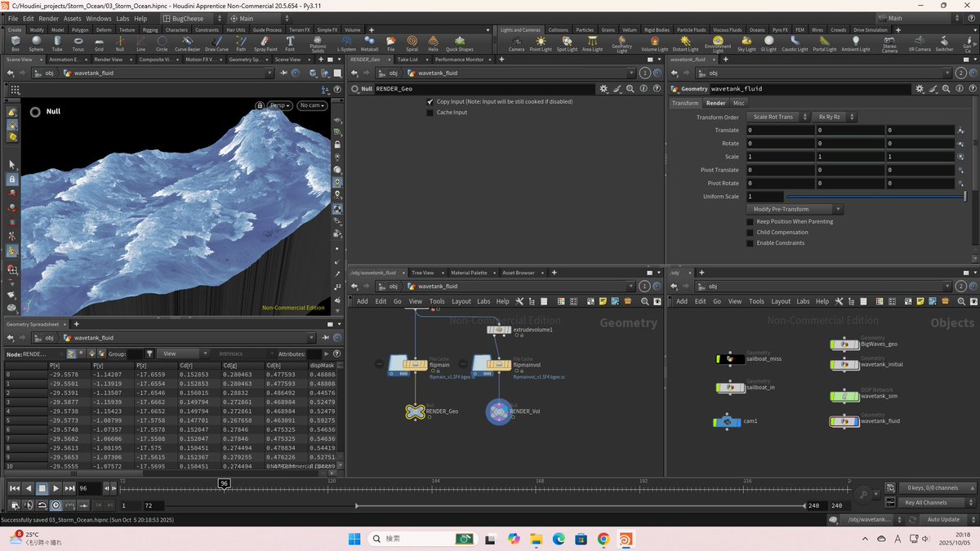This screenshot has width=980, height=551.
Task: Click the Sky Light shelf tool
Action: point(746,42)
